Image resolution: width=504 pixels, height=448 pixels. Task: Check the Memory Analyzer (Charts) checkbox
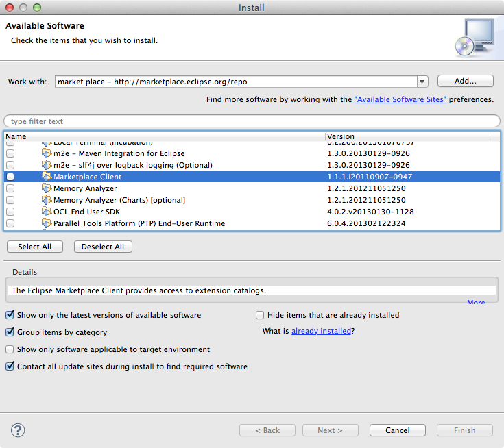pyautogui.click(x=10, y=200)
